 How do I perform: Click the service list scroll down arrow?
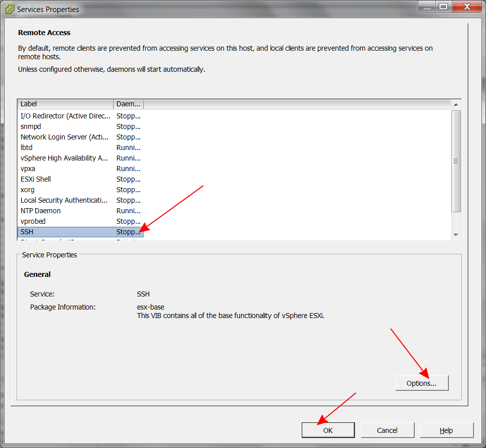(x=456, y=235)
